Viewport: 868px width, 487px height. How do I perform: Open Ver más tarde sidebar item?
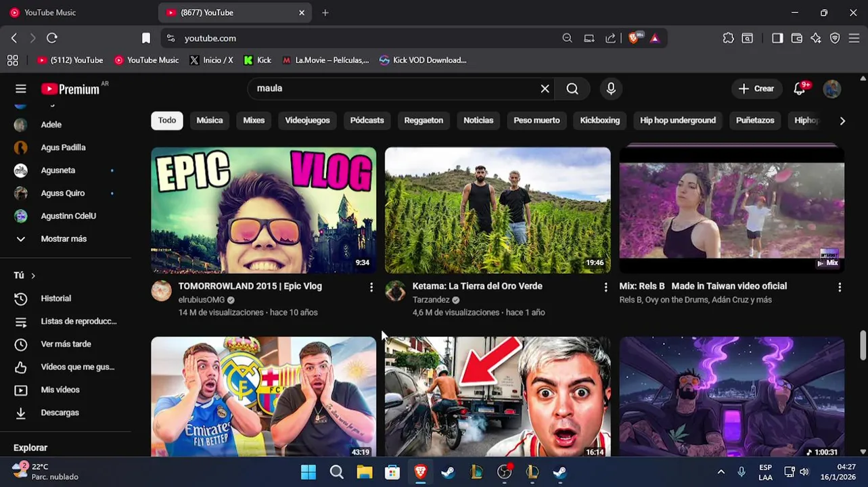(x=65, y=344)
